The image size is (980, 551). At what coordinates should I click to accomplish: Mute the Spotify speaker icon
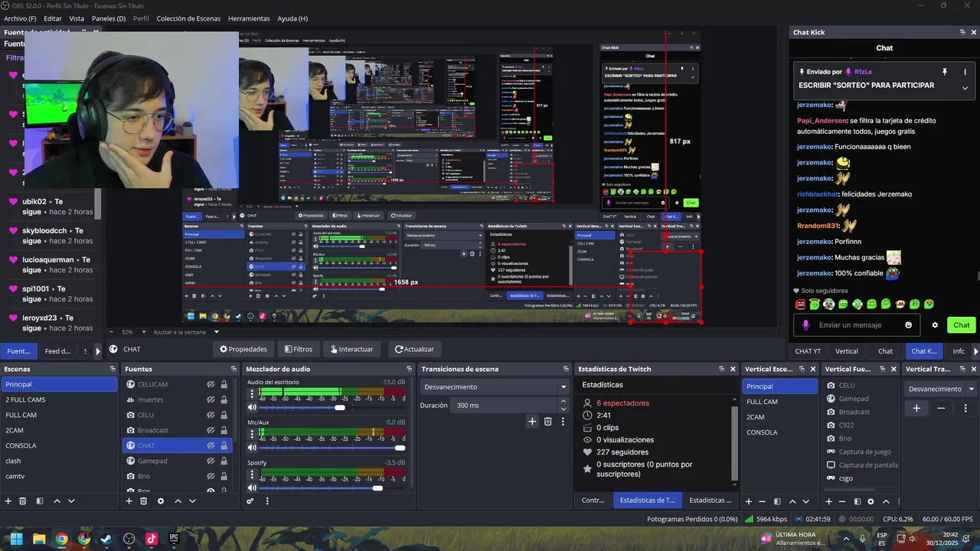[x=251, y=488]
